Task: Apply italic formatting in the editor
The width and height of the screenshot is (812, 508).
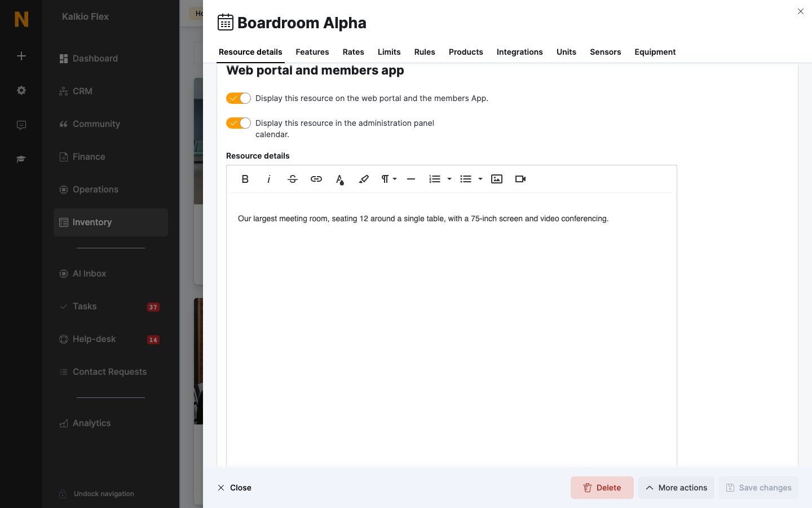Action: tap(268, 179)
